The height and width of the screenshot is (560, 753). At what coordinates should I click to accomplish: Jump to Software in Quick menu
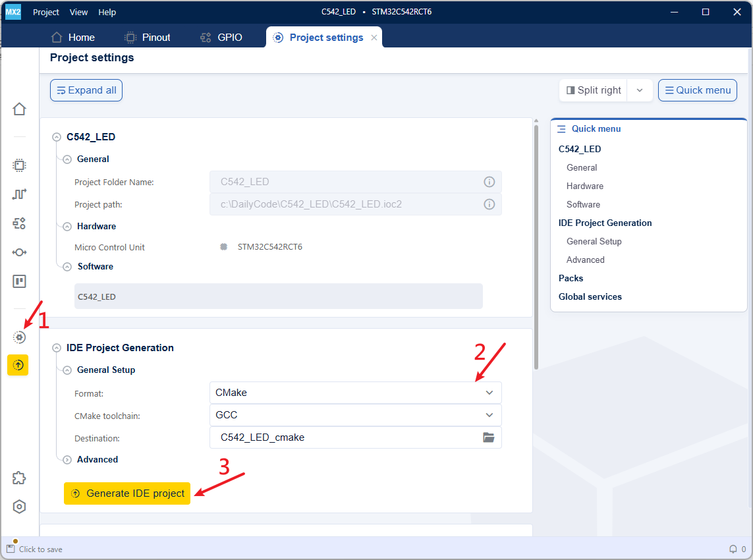583,205
